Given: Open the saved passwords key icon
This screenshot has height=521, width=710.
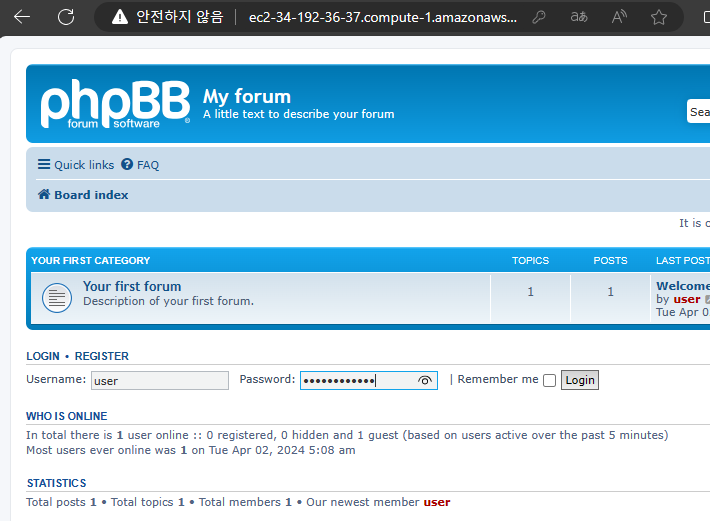Looking at the screenshot, I should pos(539,17).
